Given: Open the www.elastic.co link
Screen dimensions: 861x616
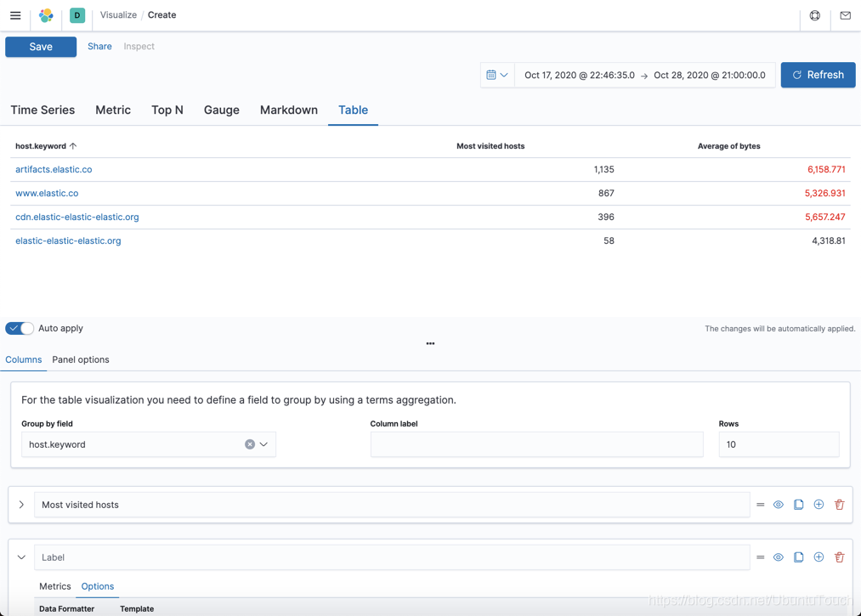Looking at the screenshot, I should (47, 193).
